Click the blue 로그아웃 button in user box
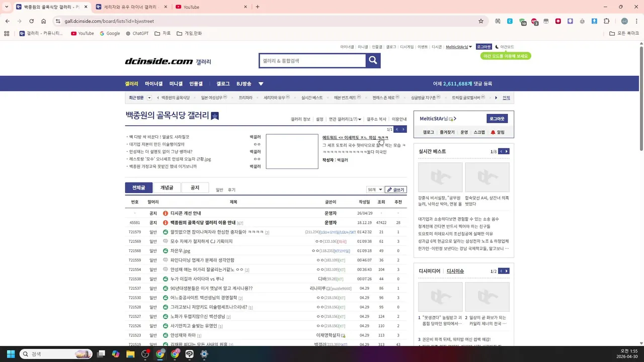The width and height of the screenshot is (644, 362). point(497,119)
